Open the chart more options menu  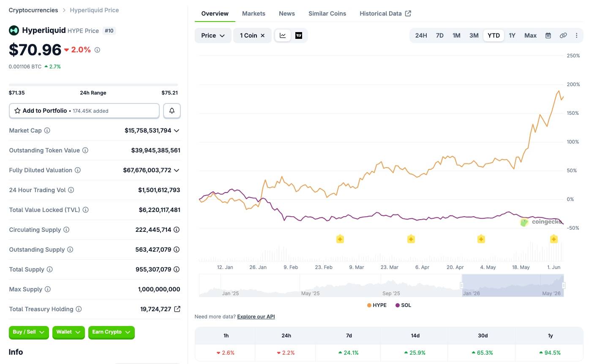pyautogui.click(x=577, y=35)
